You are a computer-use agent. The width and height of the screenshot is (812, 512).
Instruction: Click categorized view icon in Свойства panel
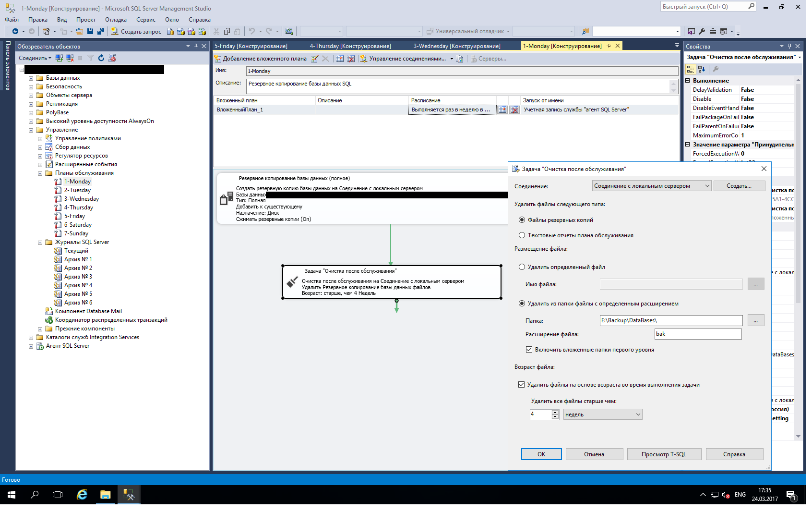click(691, 69)
